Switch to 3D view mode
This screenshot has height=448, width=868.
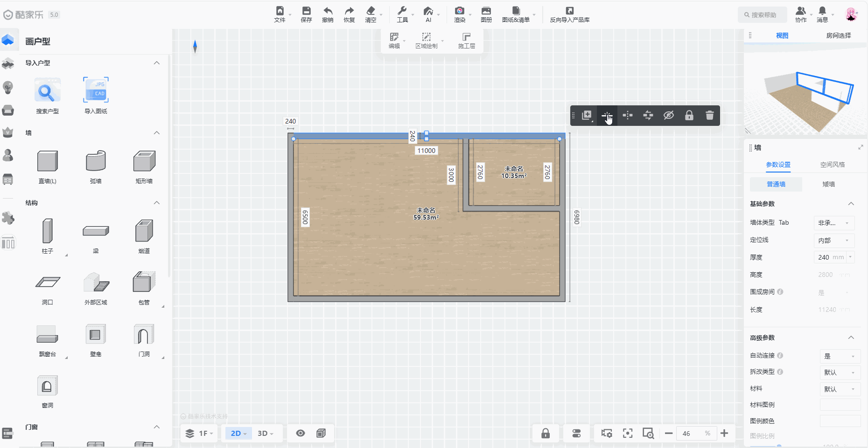pyautogui.click(x=265, y=433)
